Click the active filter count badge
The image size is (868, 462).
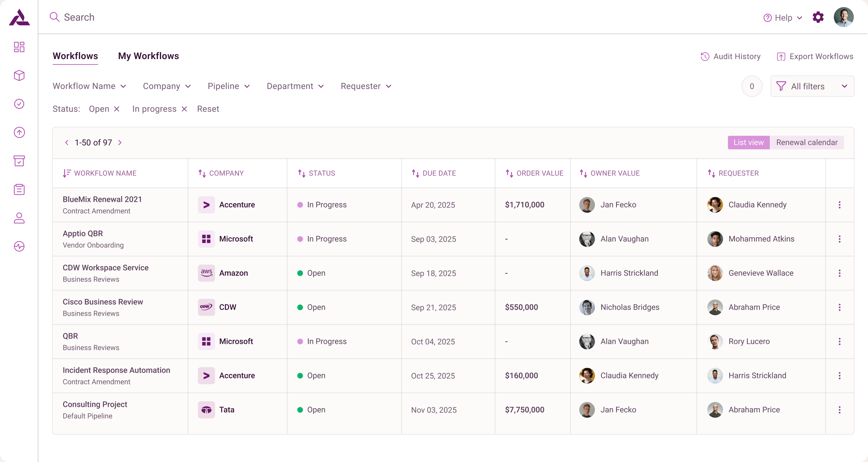(752, 86)
